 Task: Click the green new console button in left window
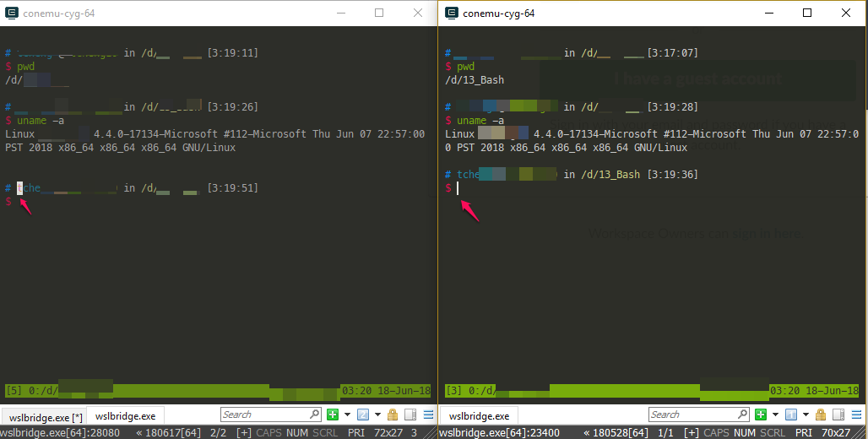(332, 415)
